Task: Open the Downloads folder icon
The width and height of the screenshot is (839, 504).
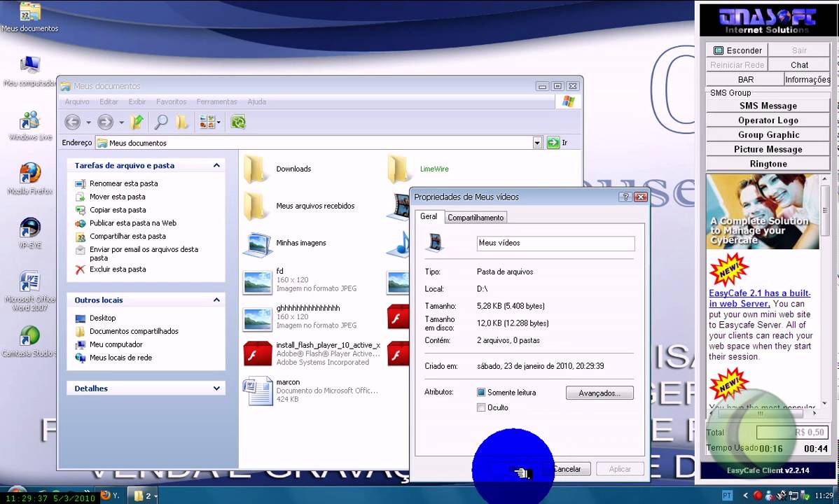Action: [x=254, y=169]
